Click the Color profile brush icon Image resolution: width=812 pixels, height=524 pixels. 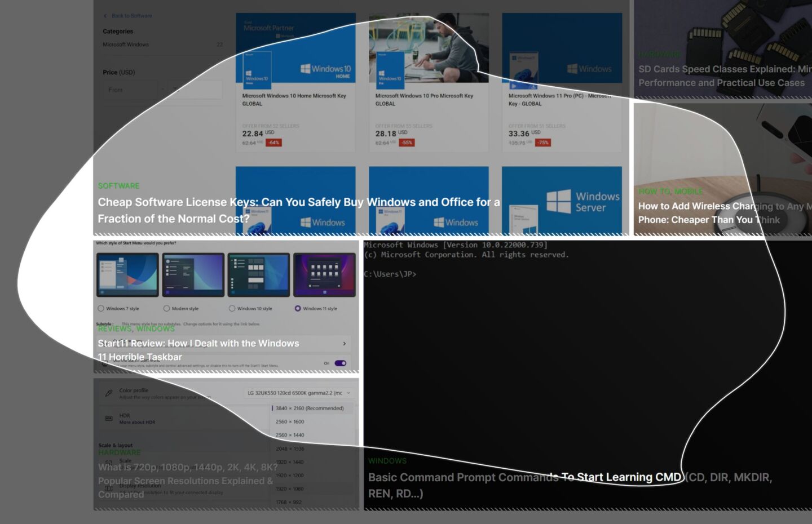109,392
